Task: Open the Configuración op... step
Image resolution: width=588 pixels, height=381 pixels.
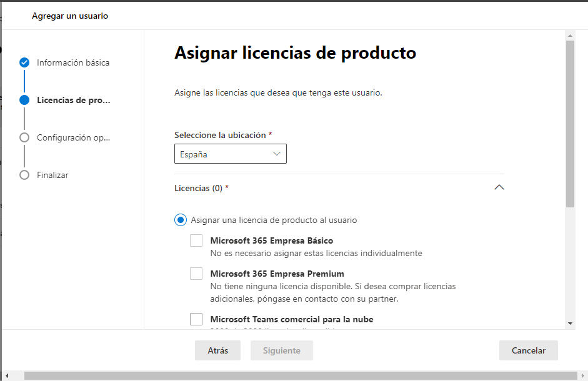Action: coord(74,137)
